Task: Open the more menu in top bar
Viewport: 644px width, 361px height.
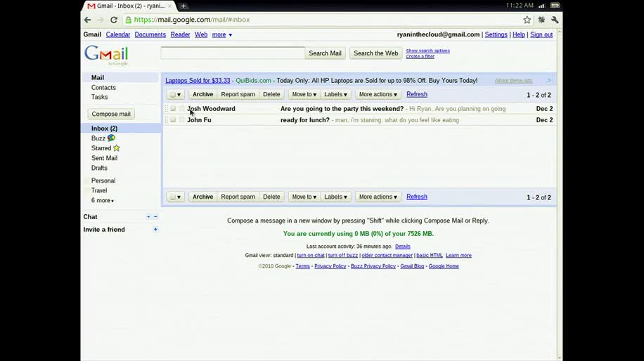Action: click(221, 34)
